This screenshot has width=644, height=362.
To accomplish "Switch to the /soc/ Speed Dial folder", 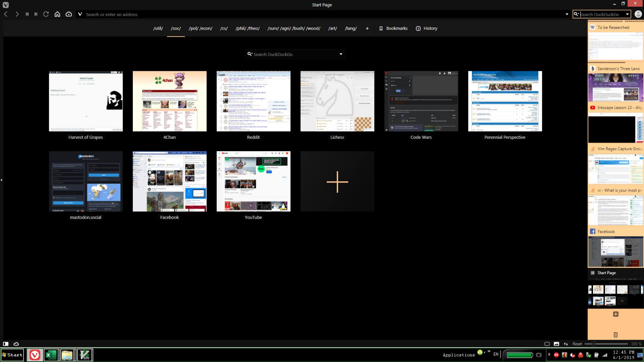I will (176, 28).
